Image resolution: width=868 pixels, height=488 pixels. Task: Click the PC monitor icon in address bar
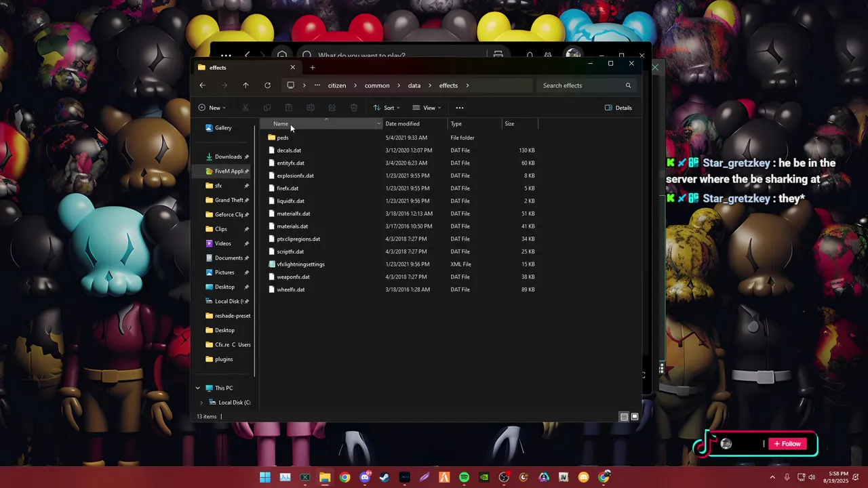pos(290,85)
